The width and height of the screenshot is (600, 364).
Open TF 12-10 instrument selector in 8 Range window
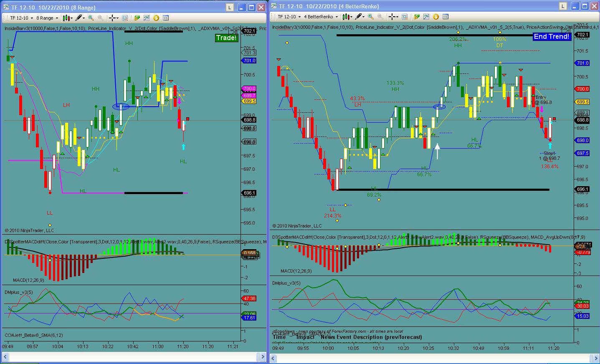(21, 18)
